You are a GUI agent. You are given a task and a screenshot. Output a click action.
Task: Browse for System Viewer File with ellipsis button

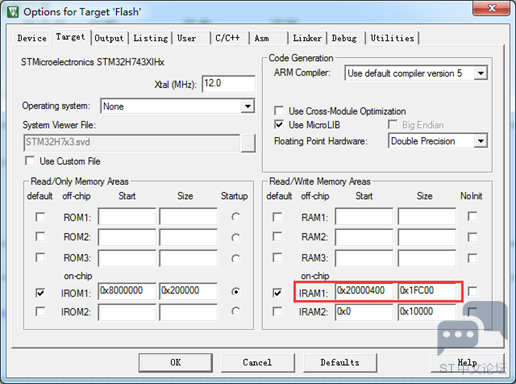pyautogui.click(x=248, y=143)
